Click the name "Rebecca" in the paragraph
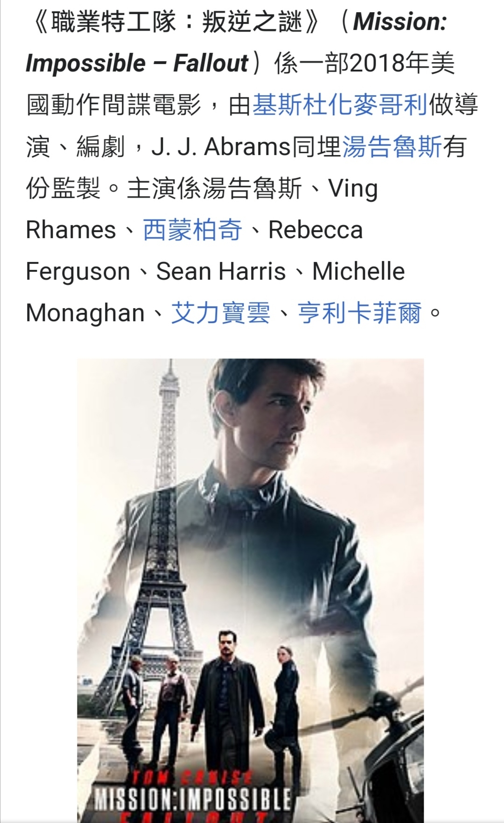The image size is (504, 823). tap(315, 230)
